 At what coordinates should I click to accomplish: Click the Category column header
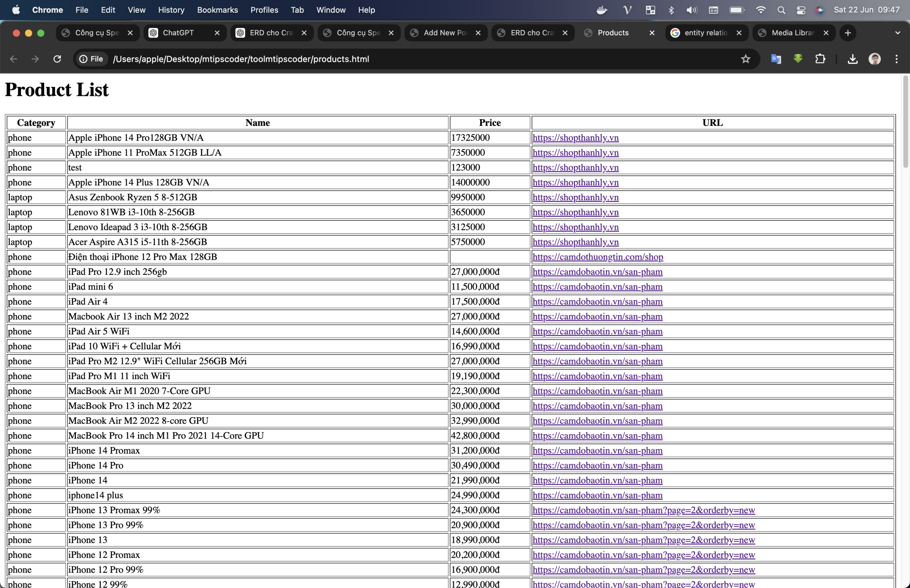pos(36,123)
